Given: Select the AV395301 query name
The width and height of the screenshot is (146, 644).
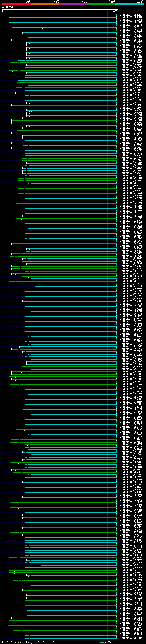Looking at the screenshot, I should tap(8, 7).
